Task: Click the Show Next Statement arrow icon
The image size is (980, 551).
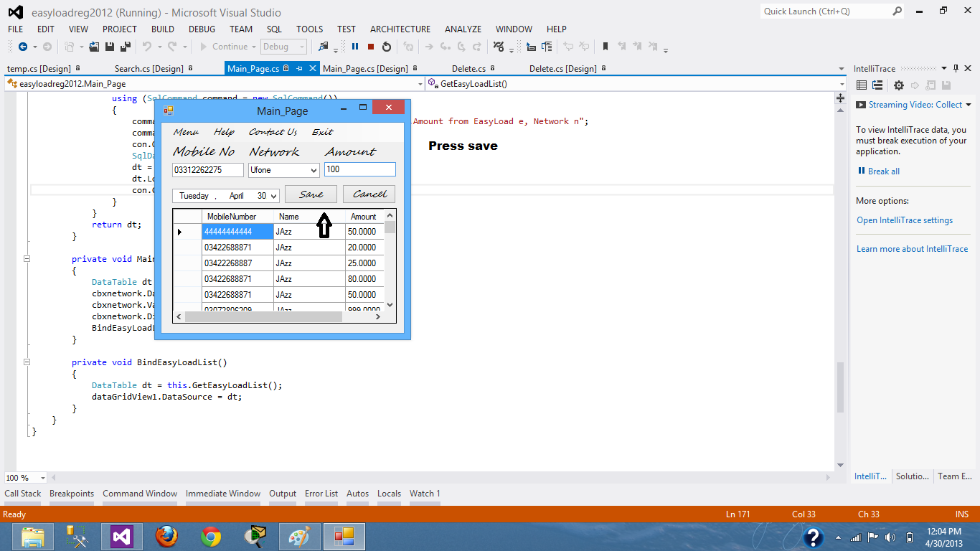Action: click(x=429, y=47)
